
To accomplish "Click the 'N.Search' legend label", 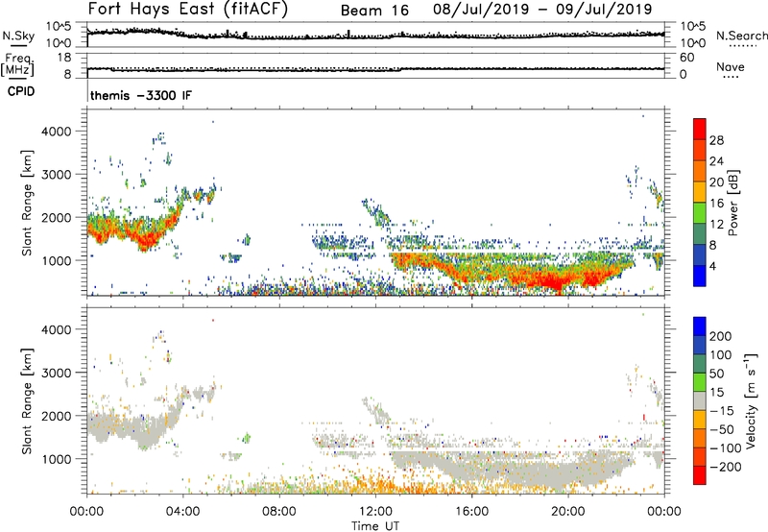I will pyautogui.click(x=742, y=36).
